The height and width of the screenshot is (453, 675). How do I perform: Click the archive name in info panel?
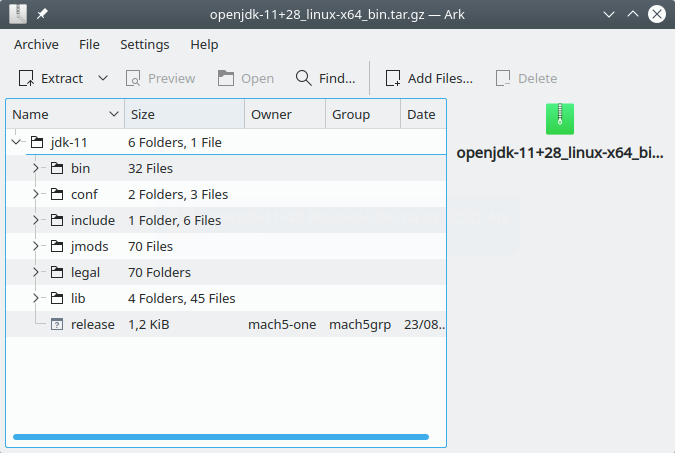[560, 153]
